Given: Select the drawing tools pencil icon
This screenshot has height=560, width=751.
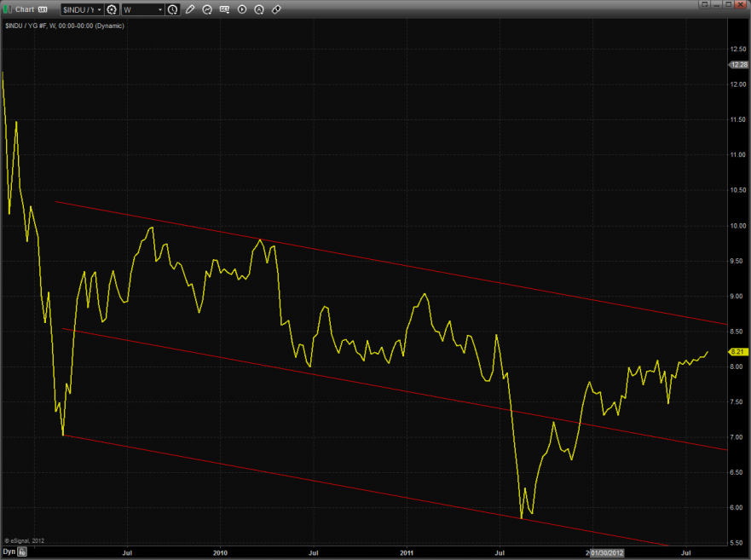Looking at the screenshot, I should coord(190,9).
